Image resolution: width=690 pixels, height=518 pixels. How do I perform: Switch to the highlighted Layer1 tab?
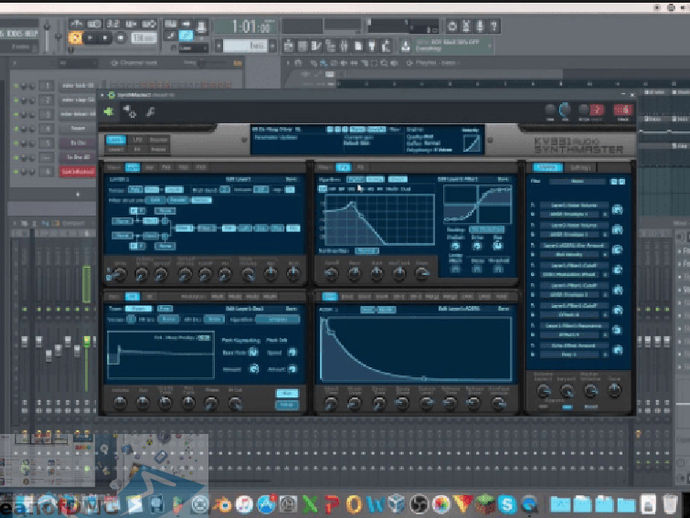point(116,140)
